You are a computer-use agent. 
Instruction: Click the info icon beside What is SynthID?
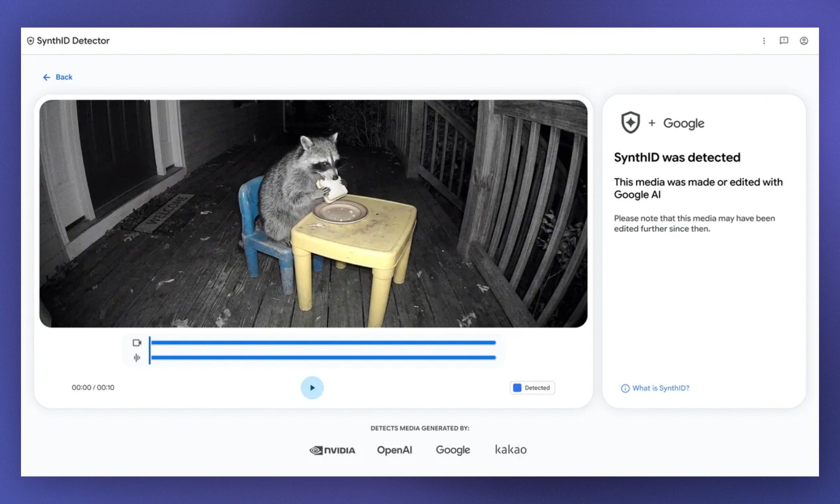click(x=625, y=388)
